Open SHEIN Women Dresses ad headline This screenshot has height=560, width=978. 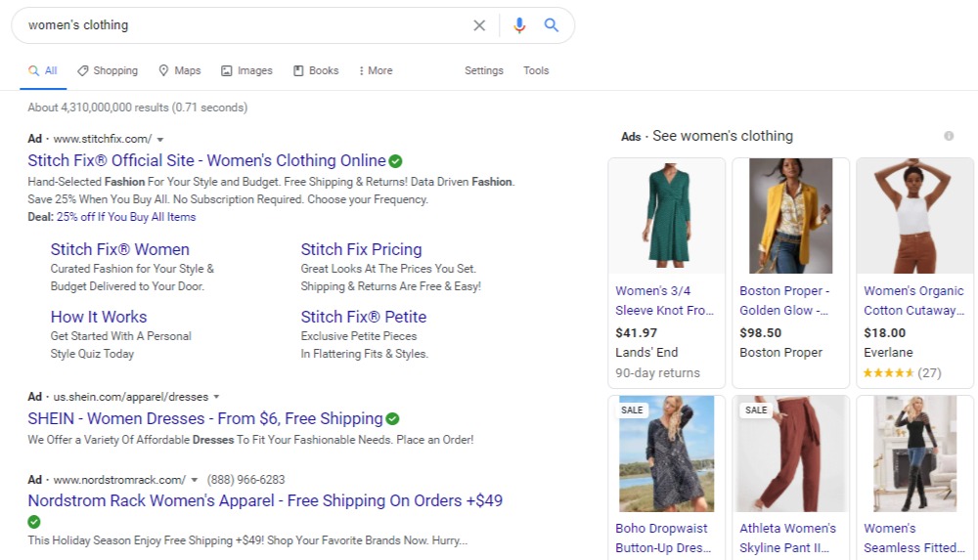click(x=205, y=418)
